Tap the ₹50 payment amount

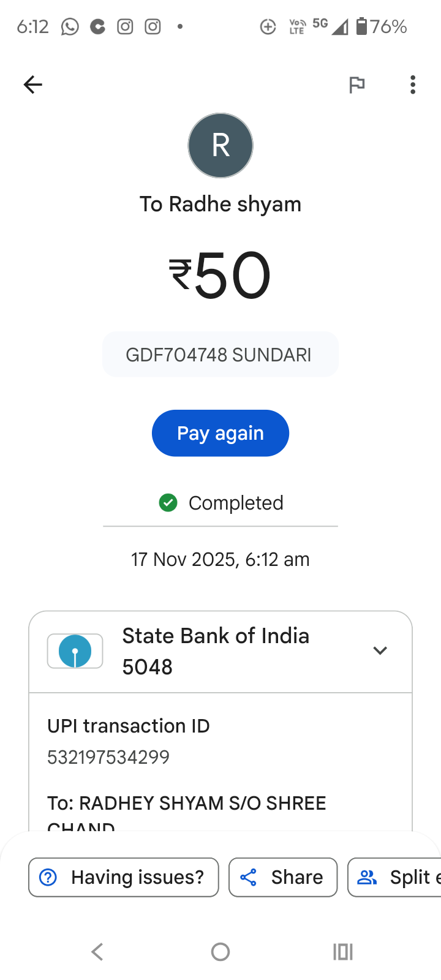(x=221, y=276)
